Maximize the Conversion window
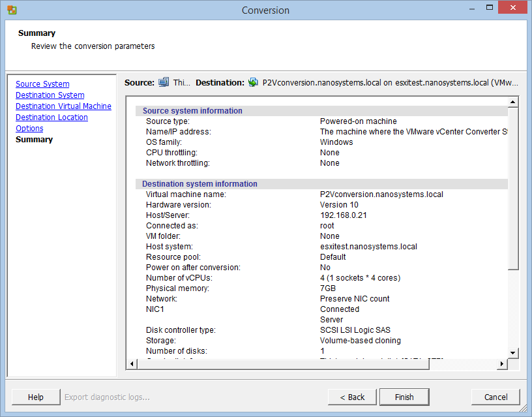 coord(489,8)
